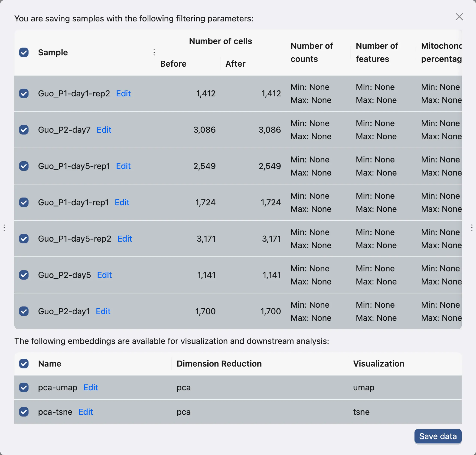The height and width of the screenshot is (455, 476).
Task: Click the Number of counts column header
Action: [x=311, y=52]
